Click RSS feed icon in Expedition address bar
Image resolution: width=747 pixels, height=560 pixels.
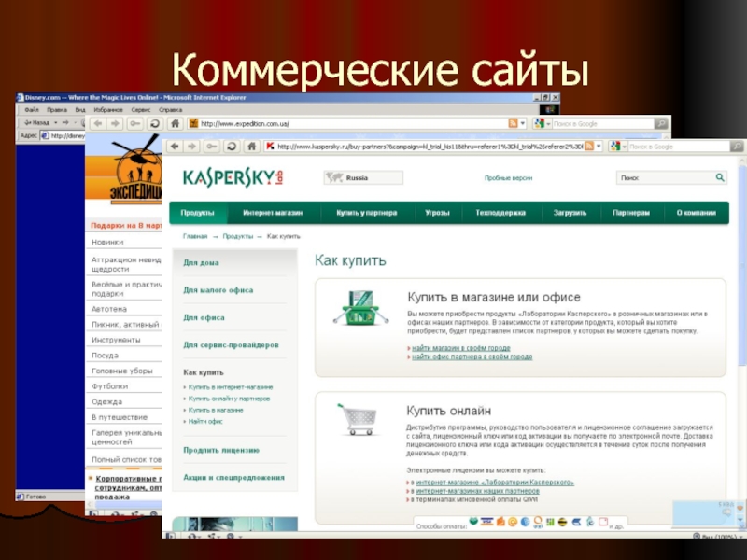tap(513, 123)
